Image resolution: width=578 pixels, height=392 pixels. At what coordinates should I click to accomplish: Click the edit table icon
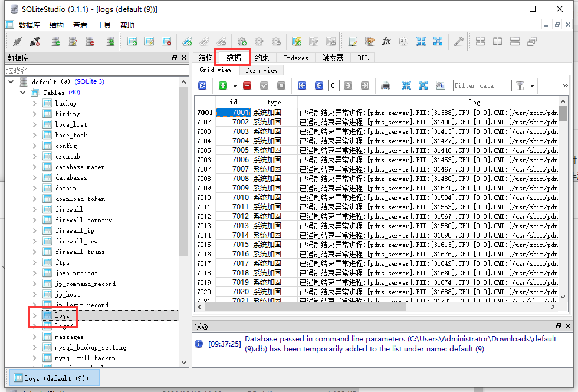(149, 41)
